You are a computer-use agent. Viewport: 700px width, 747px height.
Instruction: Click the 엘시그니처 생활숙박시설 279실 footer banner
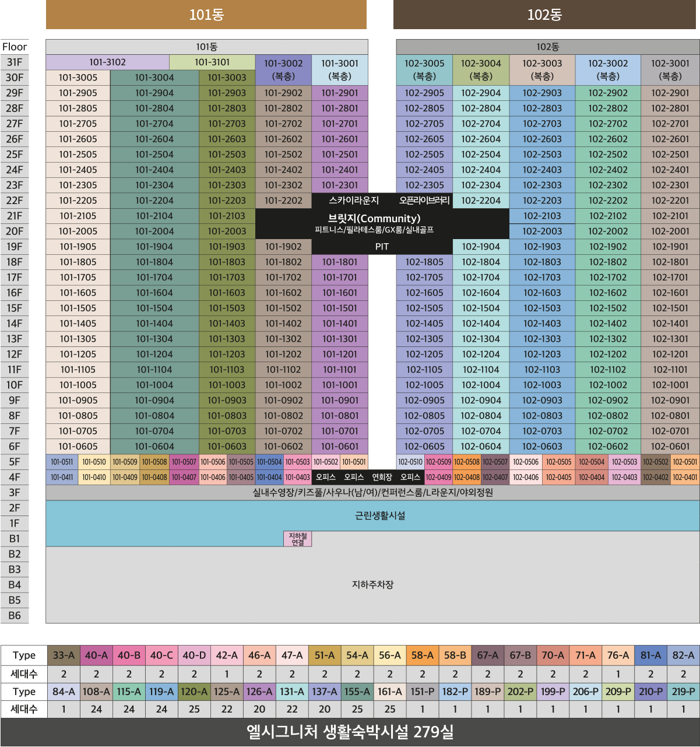coord(350,732)
